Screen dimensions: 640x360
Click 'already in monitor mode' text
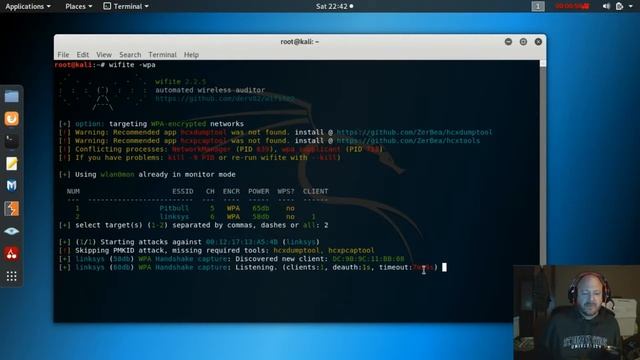(x=187, y=174)
